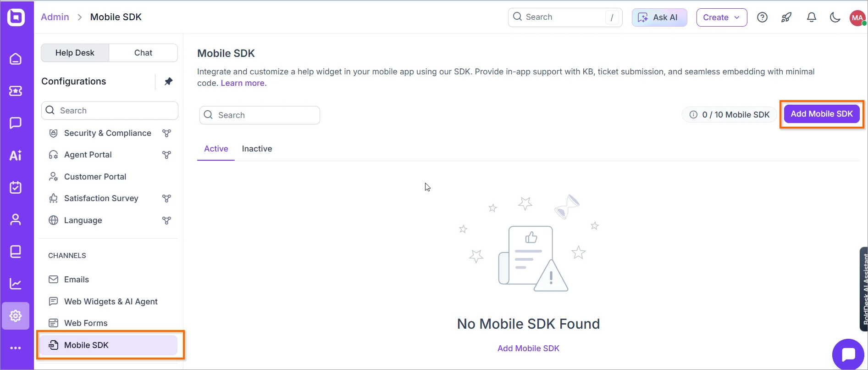
Task: Open the Create dropdown menu
Action: [x=721, y=17]
